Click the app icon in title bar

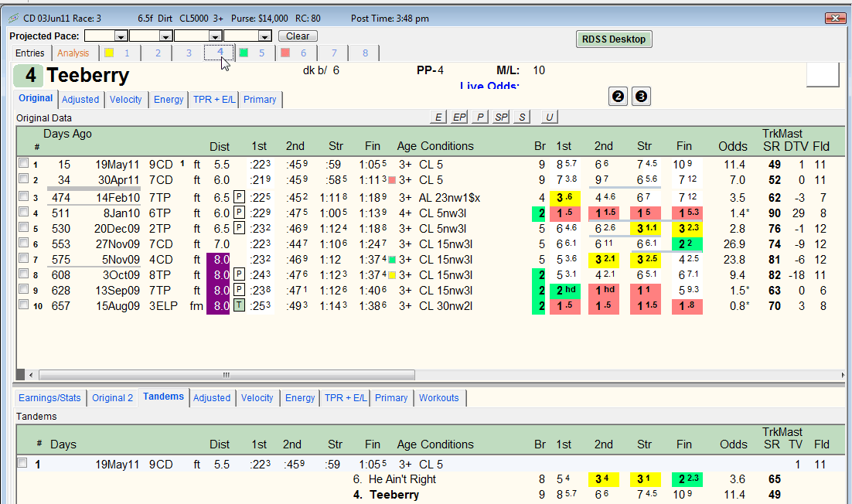click(14, 19)
